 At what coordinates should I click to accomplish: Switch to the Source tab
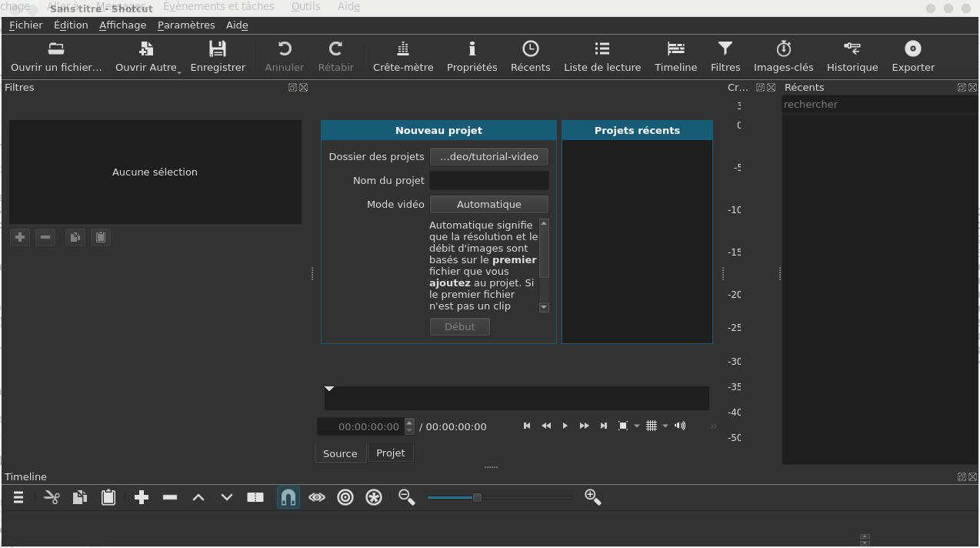pos(340,453)
